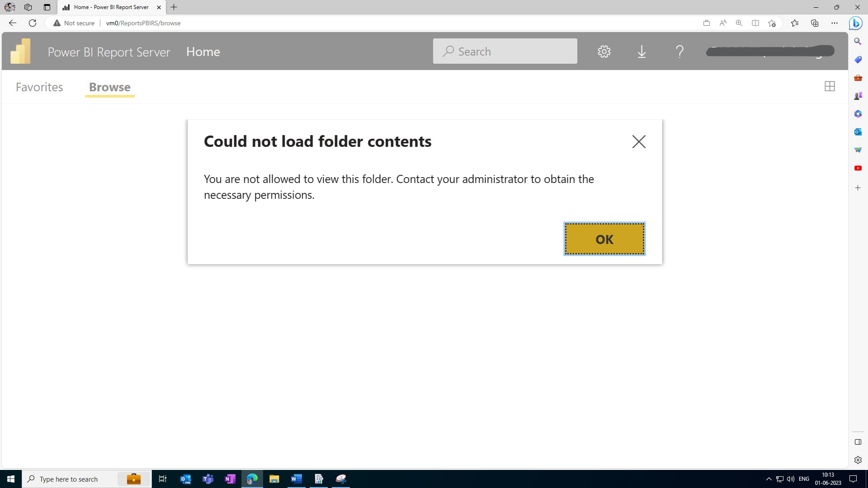
Task: Open the download menu arrow icon
Action: coord(642,52)
